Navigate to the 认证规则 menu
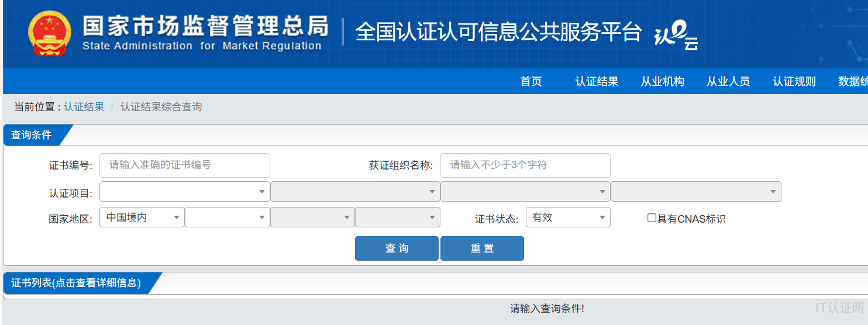The width and height of the screenshot is (868, 325). 794,82
